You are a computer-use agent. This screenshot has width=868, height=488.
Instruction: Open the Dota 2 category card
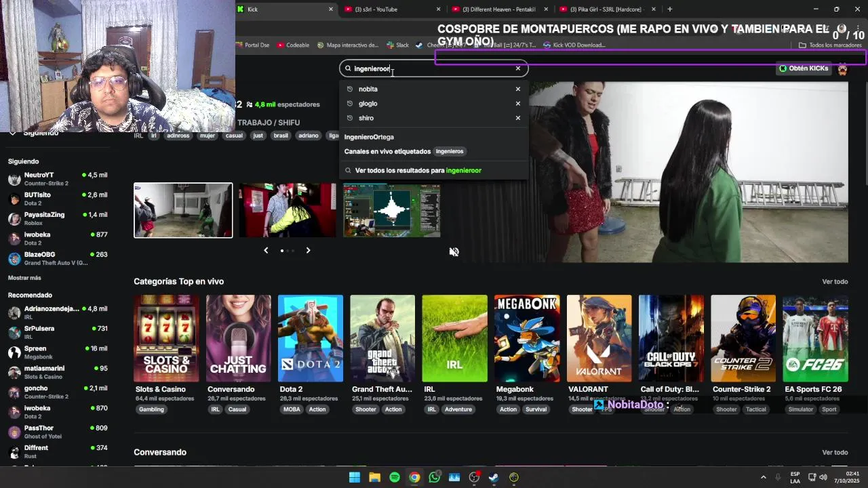click(311, 338)
